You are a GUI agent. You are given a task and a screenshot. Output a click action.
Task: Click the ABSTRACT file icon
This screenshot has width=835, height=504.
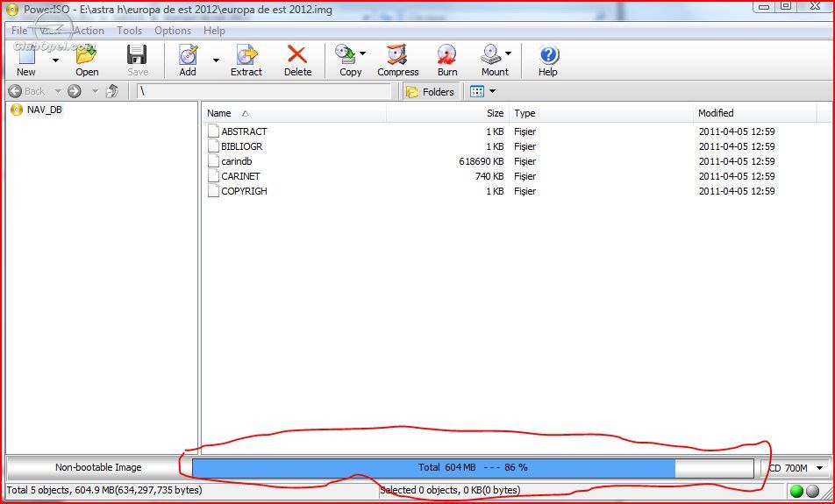[x=213, y=131]
